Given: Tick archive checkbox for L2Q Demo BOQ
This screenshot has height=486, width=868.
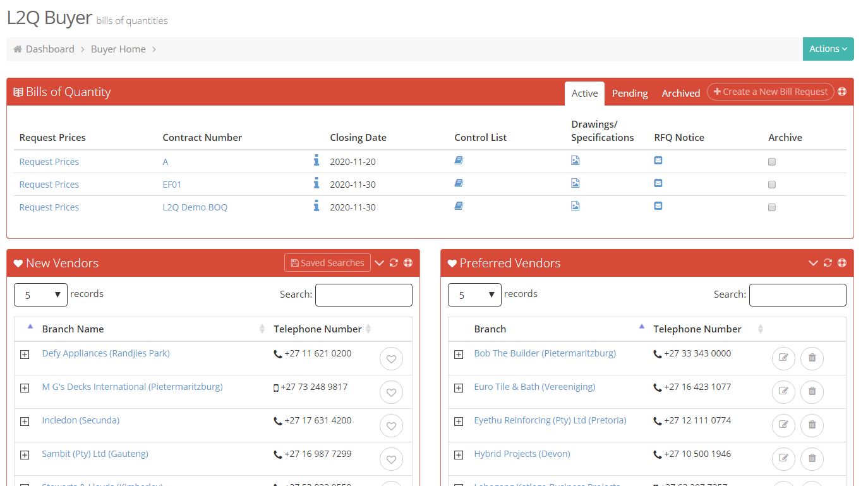Looking at the screenshot, I should (772, 207).
